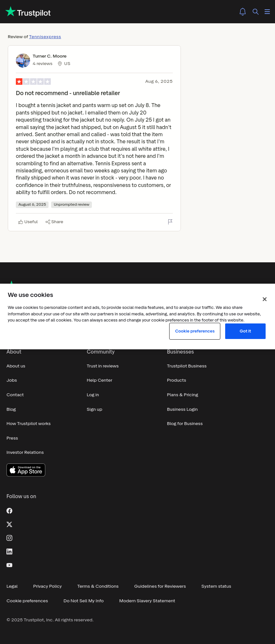Open Trustpilot's LinkedIn icon
The image size is (275, 644).
click(x=9, y=551)
